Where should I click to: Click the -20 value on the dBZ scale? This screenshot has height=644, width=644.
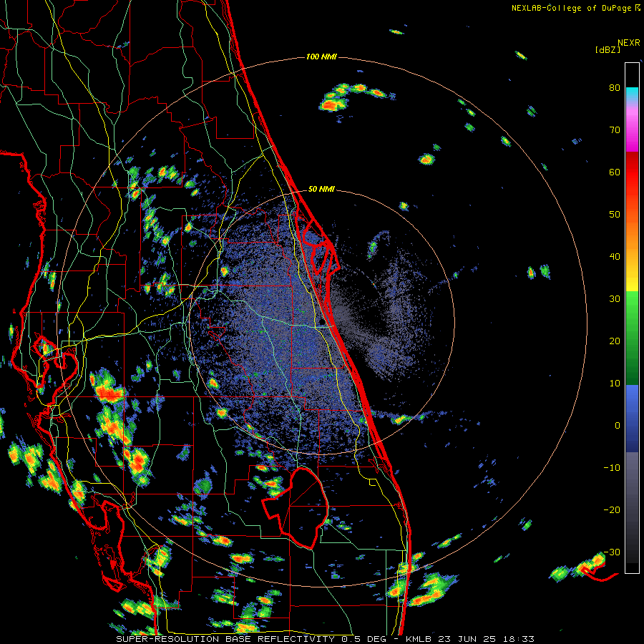tap(612, 509)
